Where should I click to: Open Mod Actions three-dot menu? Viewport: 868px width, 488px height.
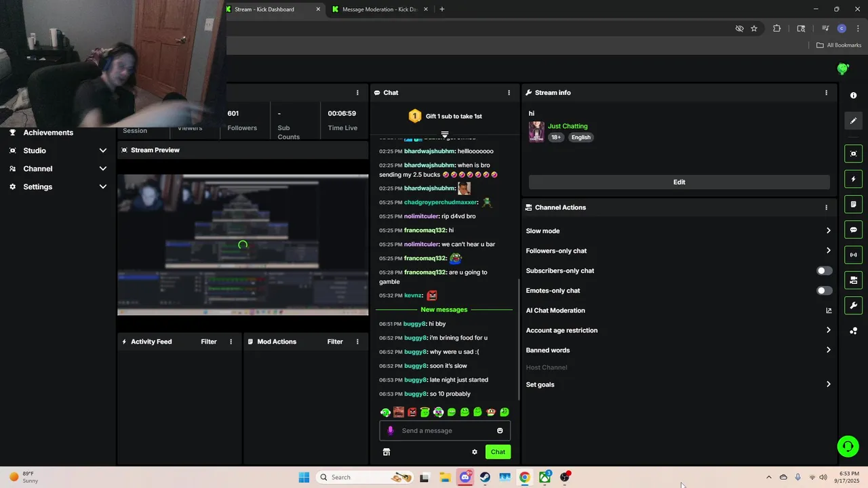point(357,342)
